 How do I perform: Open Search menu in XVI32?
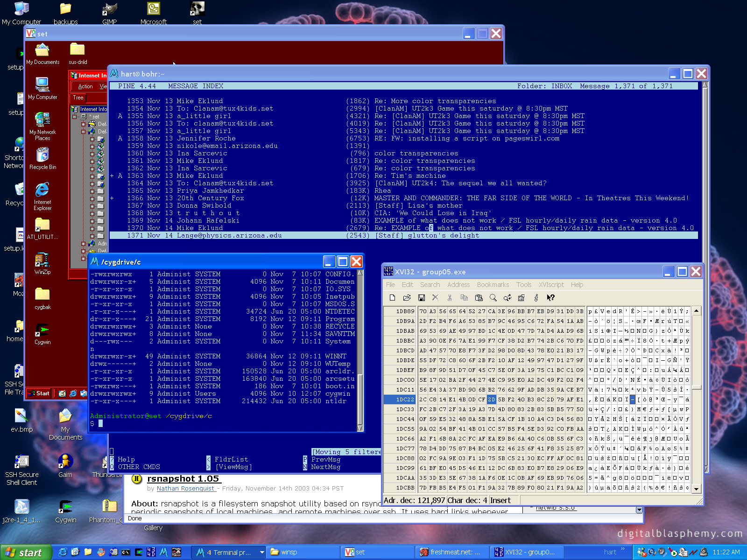tap(430, 285)
